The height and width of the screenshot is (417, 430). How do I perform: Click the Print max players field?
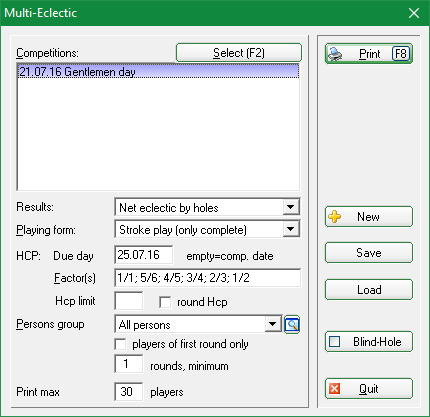point(129,392)
